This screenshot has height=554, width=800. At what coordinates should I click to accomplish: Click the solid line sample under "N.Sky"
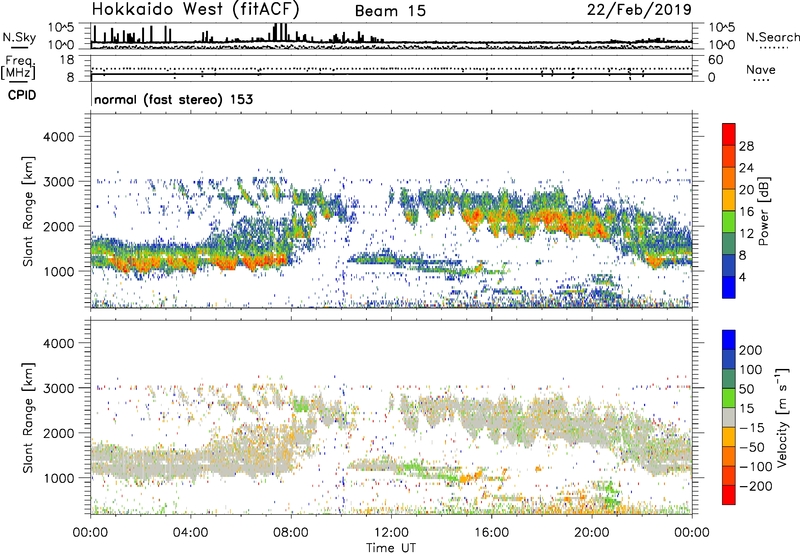(19, 48)
